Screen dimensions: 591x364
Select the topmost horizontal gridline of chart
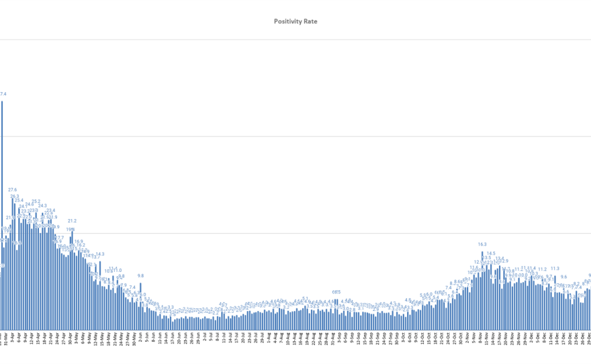[295, 40]
